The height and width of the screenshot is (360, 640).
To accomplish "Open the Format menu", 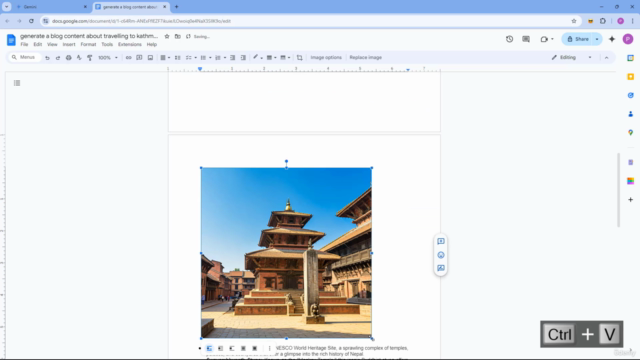I will pyautogui.click(x=88, y=44).
